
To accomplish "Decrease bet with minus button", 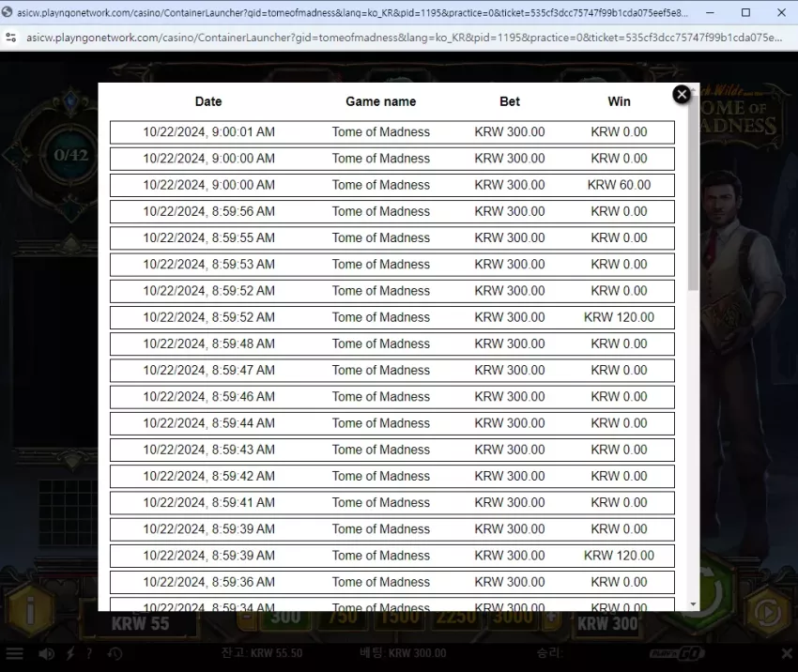I will [247, 619].
